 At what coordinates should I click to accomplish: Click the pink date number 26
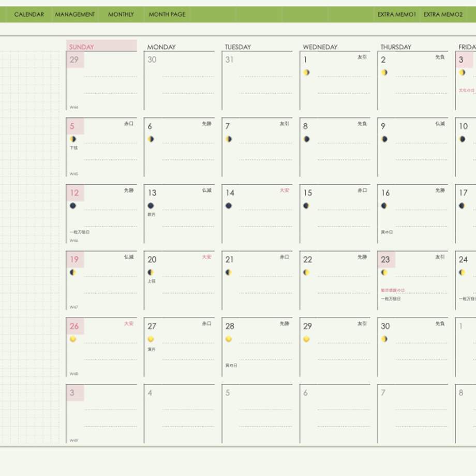[75, 326]
